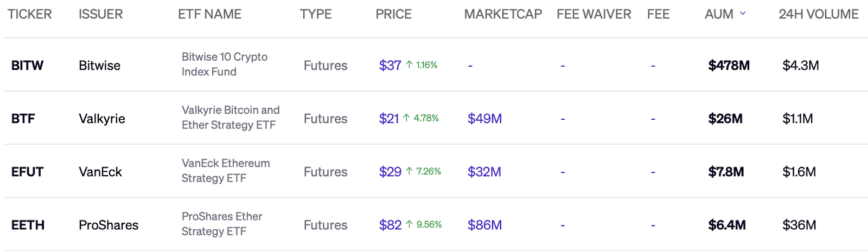Click the $37 price for BITW

click(x=390, y=66)
